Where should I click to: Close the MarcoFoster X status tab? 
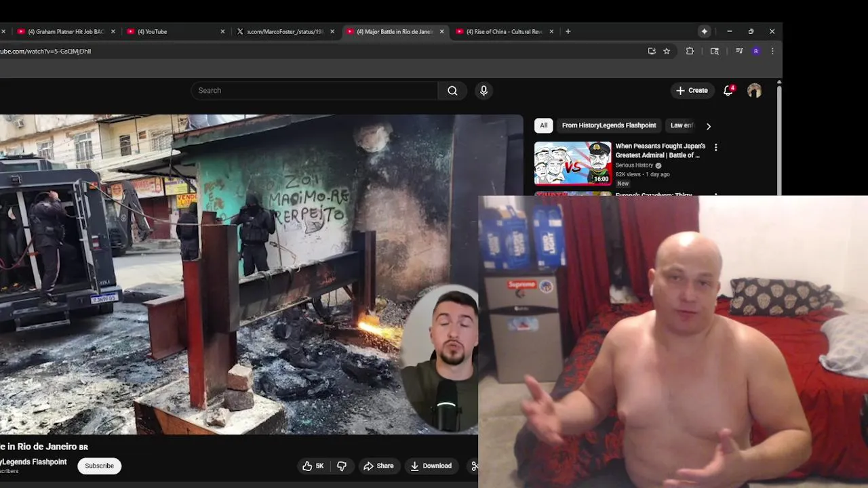[x=332, y=31]
